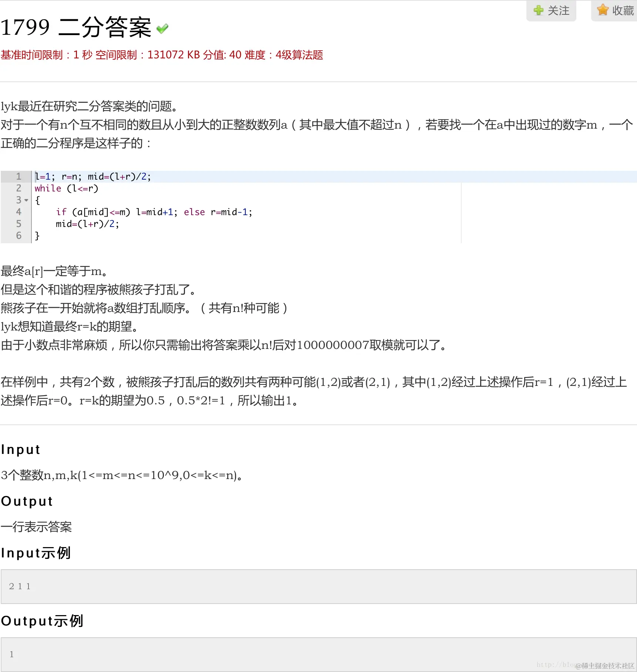
Task: Click the Output示例 heading
Action: pos(42,621)
